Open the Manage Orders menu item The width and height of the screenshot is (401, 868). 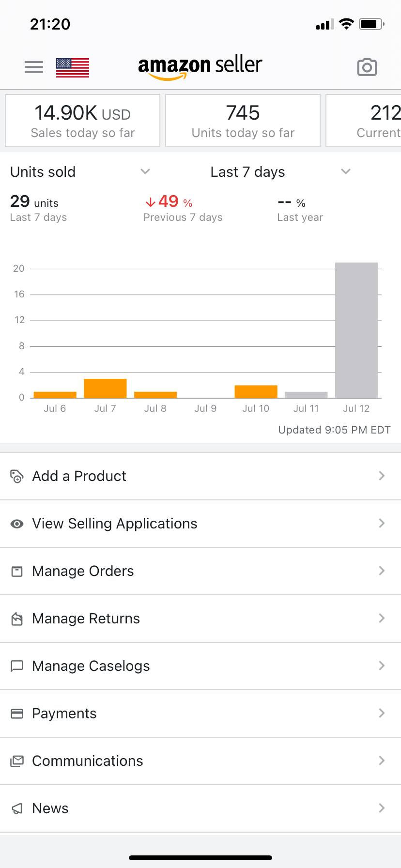coord(83,571)
